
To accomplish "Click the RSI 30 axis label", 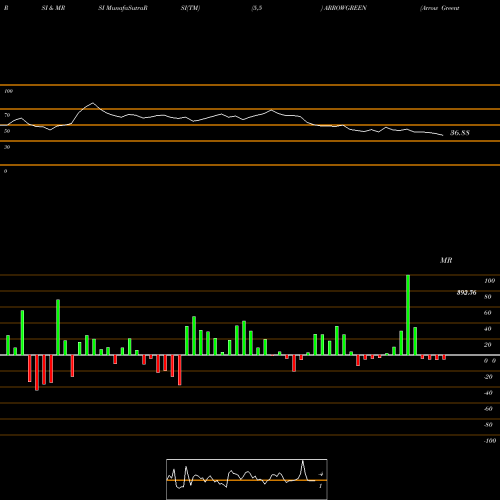I will [7, 147].
